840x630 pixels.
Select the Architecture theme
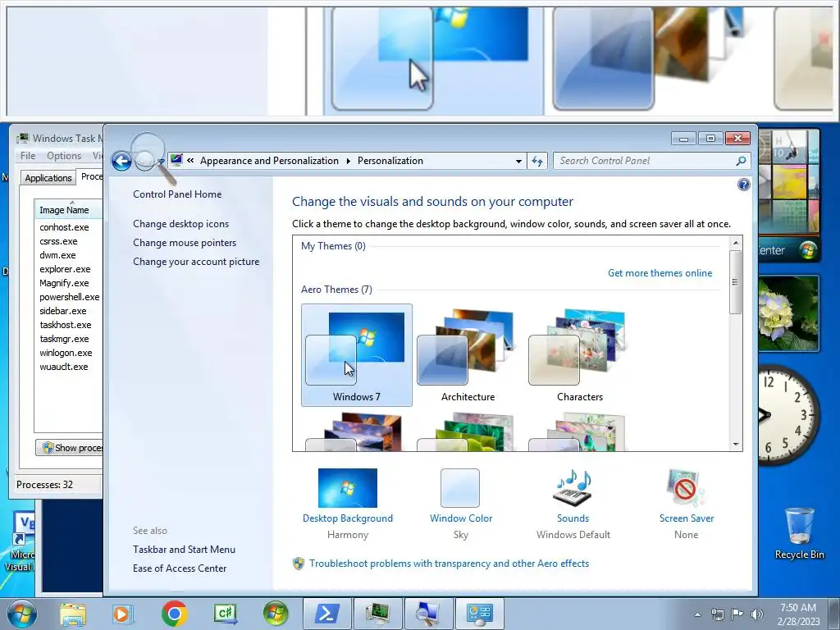(468, 355)
